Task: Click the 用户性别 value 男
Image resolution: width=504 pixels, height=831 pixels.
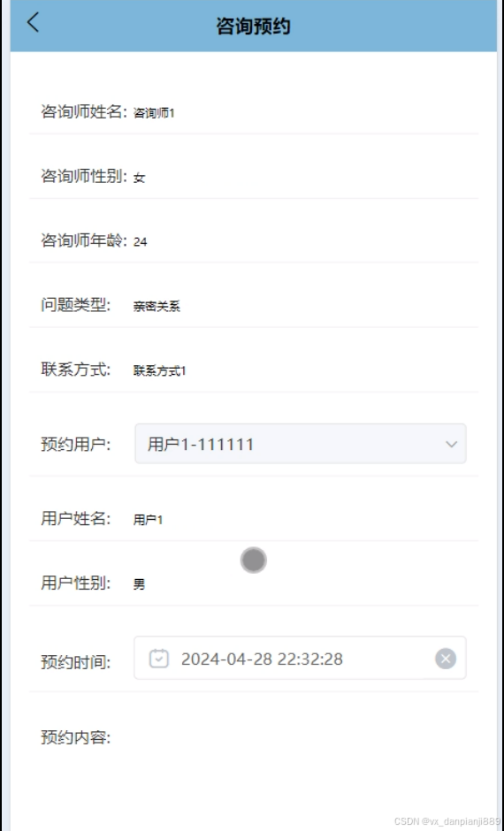Action: [140, 584]
